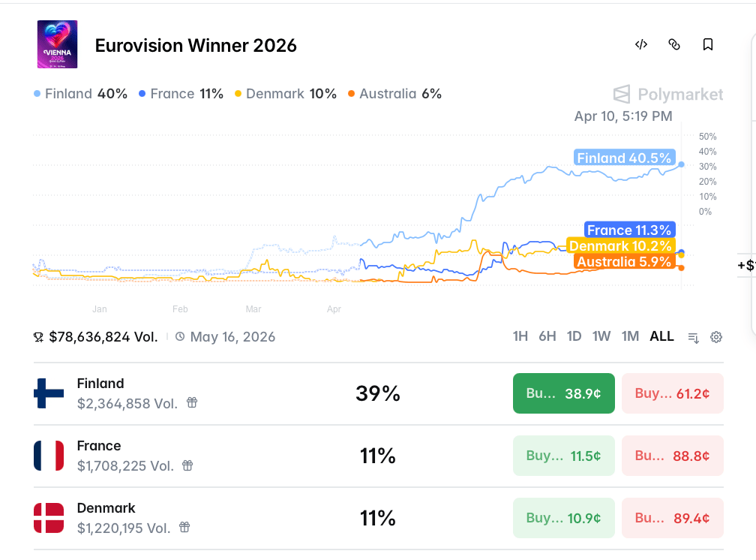Copy the market link with the chain icon
Viewport: 756px width, 560px height.
[x=674, y=45]
